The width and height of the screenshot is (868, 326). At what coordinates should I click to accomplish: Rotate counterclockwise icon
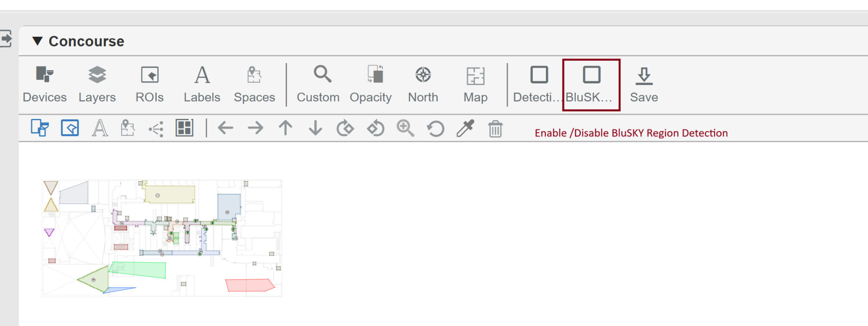pos(376,128)
